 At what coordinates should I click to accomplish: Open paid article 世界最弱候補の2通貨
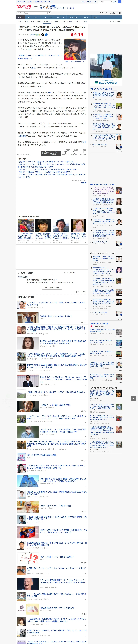pos(102,330)
